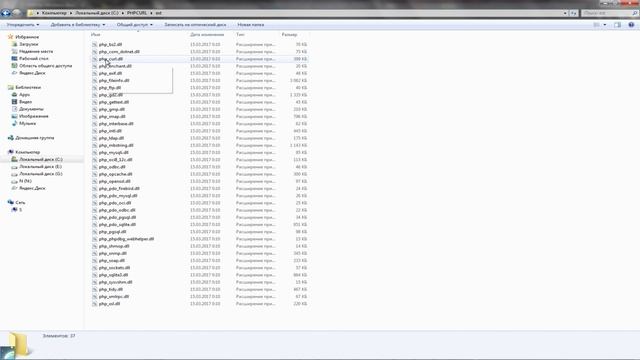Click Компьютер in the address breadcrumb
The height and width of the screenshot is (360, 640).
point(54,13)
